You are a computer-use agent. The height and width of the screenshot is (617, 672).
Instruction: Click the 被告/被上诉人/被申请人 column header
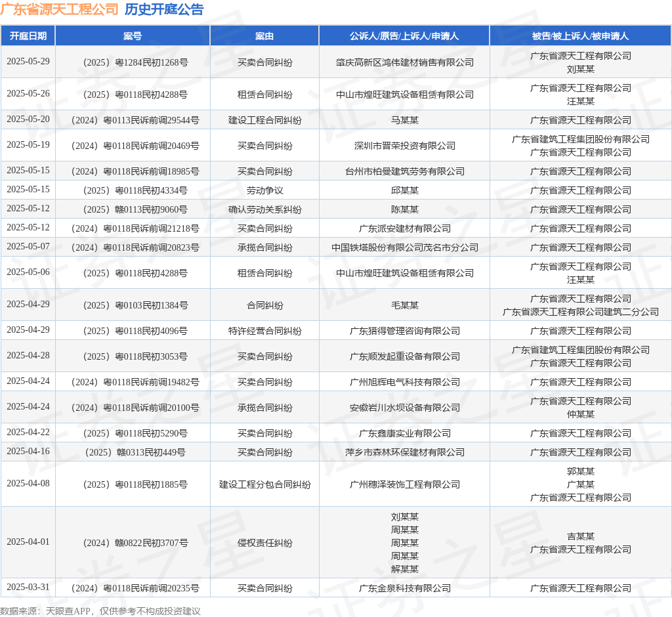(580, 36)
